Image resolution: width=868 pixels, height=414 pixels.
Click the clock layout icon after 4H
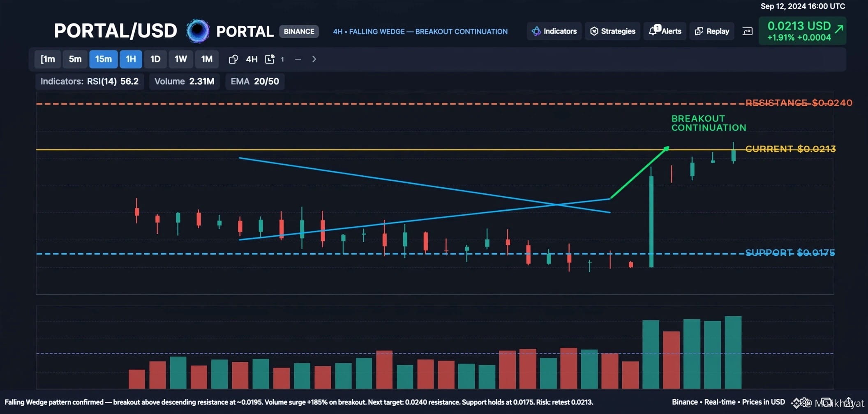click(270, 59)
